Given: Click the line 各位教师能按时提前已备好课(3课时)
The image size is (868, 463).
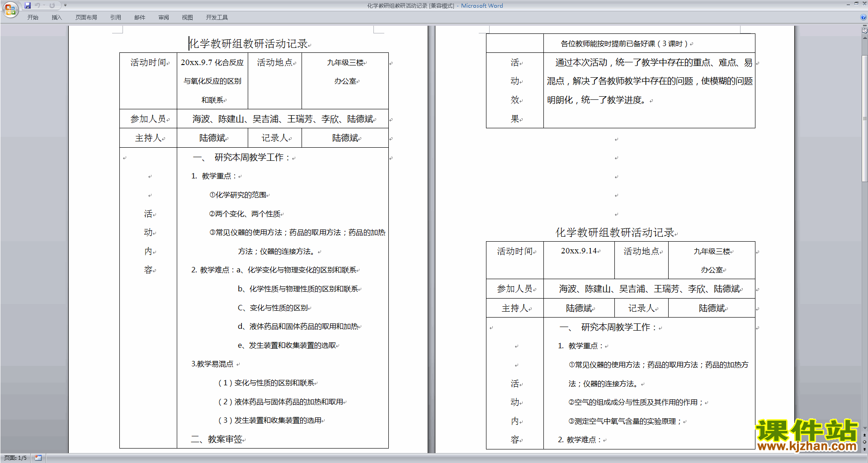Looking at the screenshot, I should coord(624,44).
